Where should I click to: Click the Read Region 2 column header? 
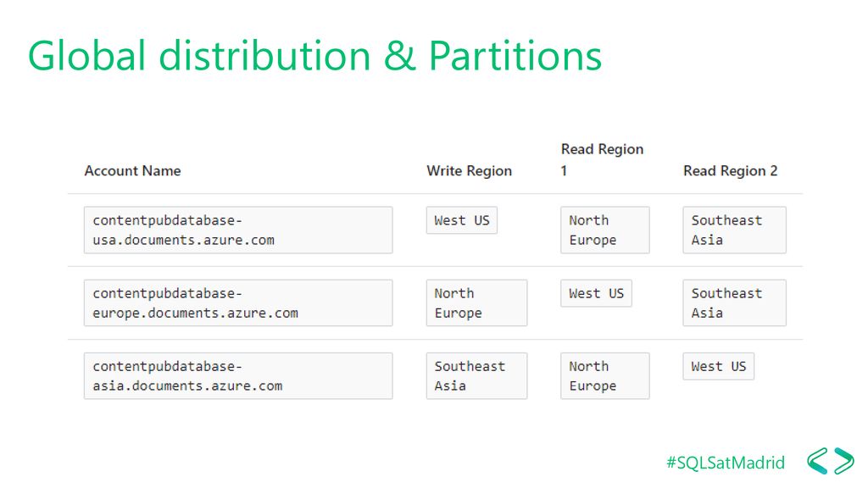click(x=730, y=171)
